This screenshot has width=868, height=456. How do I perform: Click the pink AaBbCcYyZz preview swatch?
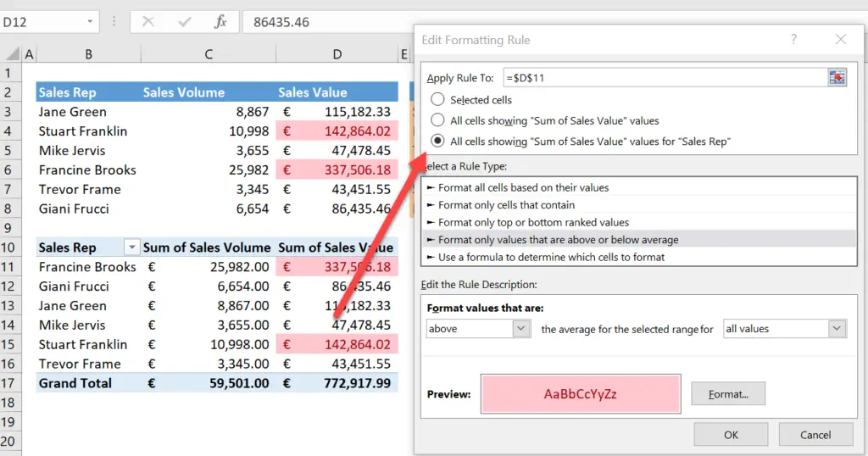(581, 394)
